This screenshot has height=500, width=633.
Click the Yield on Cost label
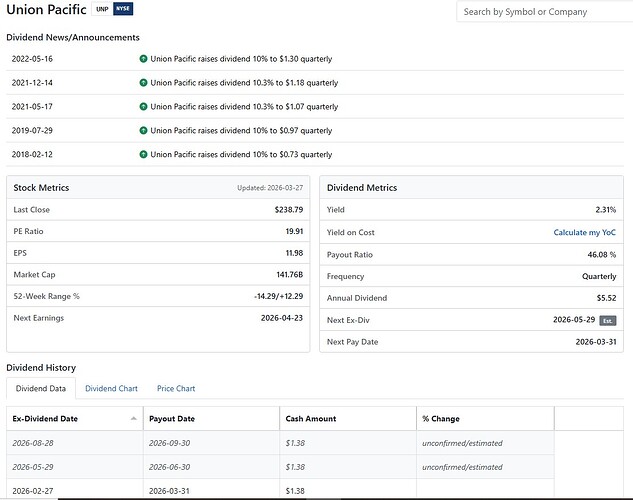click(350, 232)
